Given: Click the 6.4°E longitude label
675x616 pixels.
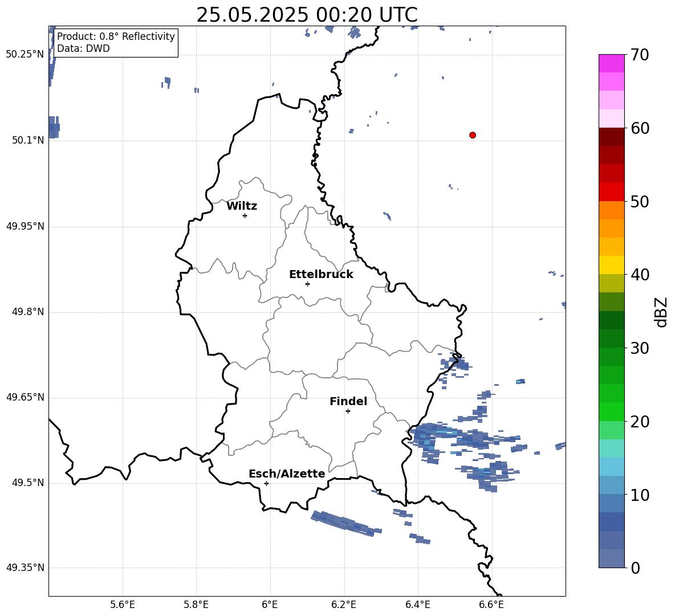Looking at the screenshot, I should tap(417, 605).
